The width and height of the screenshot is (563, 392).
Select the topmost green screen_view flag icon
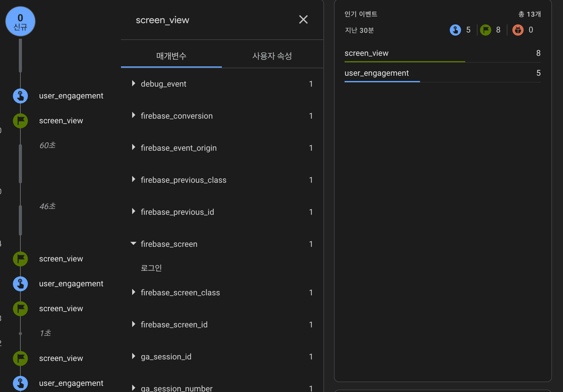20,121
